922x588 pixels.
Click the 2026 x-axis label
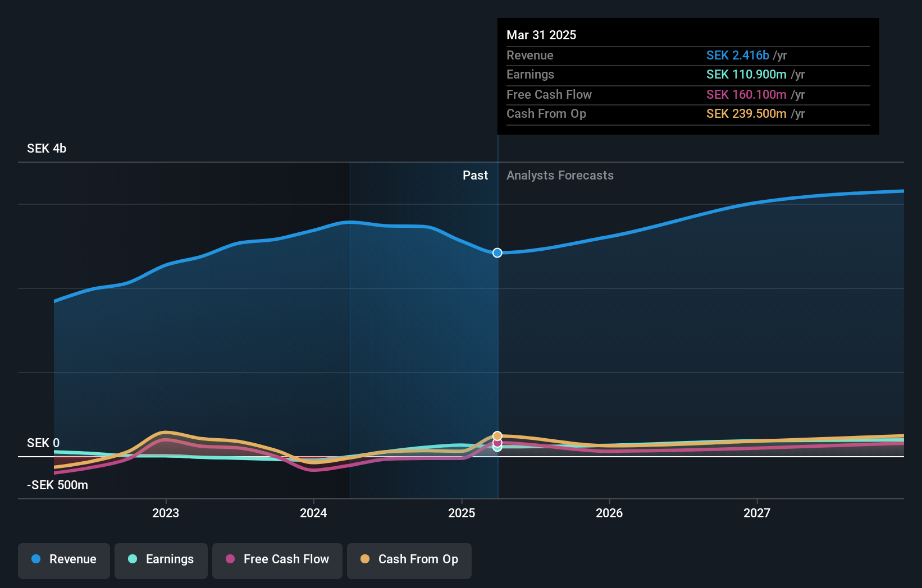tap(609, 513)
